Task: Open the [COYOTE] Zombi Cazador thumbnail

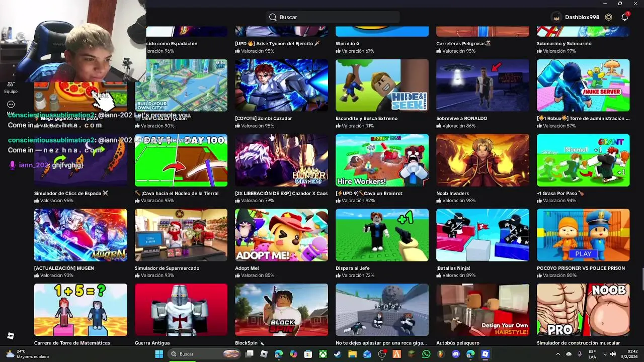Action: click(x=281, y=85)
